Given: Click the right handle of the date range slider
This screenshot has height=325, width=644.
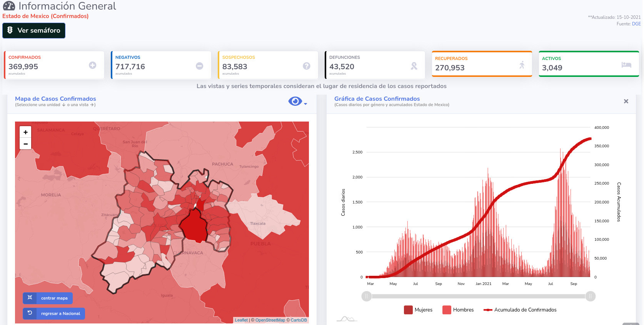Looking at the screenshot, I should pos(591,296).
